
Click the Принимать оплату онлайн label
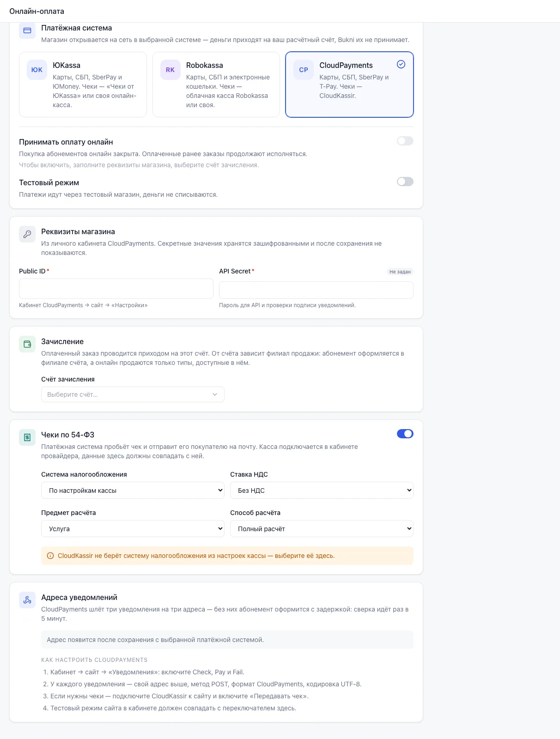(66, 142)
